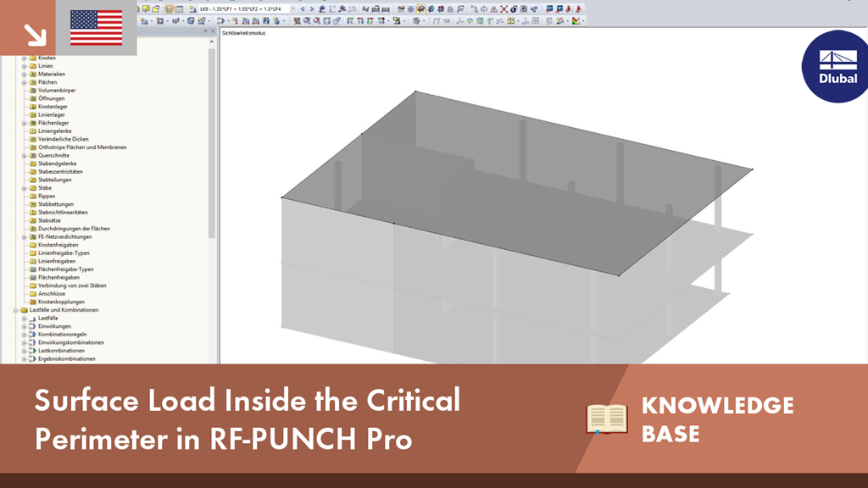Click the colorful results palette icon at toolbar end
Viewport: 868px width, 488px height.
576,21
